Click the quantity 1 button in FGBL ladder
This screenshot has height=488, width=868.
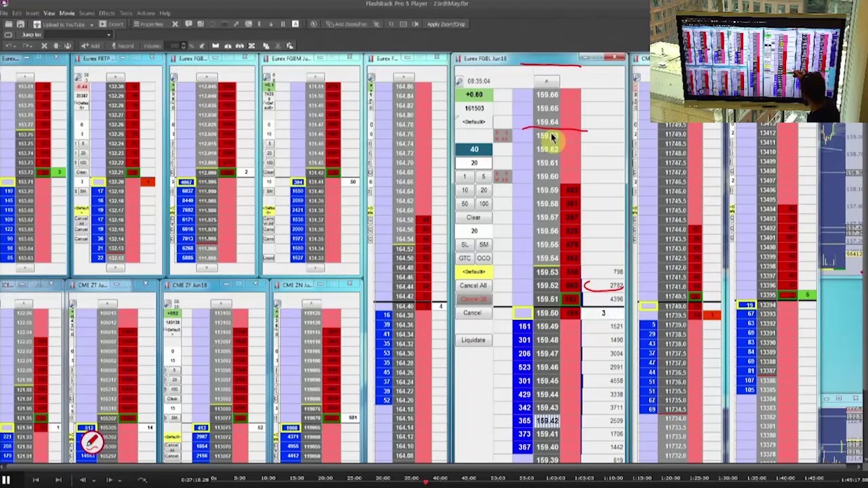point(465,177)
